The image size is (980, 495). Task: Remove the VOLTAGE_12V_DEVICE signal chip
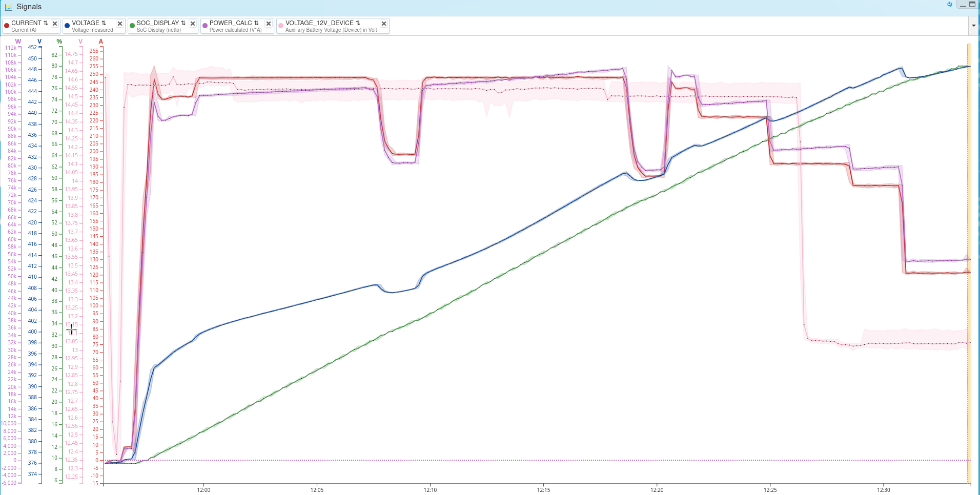click(x=384, y=24)
